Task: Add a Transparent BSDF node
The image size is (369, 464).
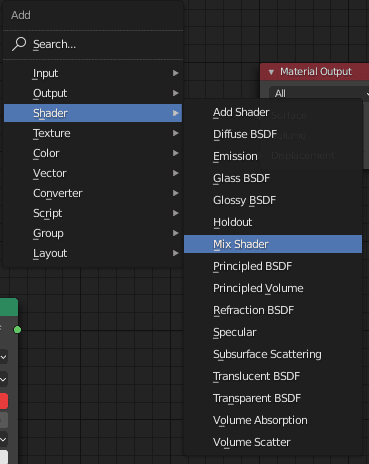Action: point(273,398)
